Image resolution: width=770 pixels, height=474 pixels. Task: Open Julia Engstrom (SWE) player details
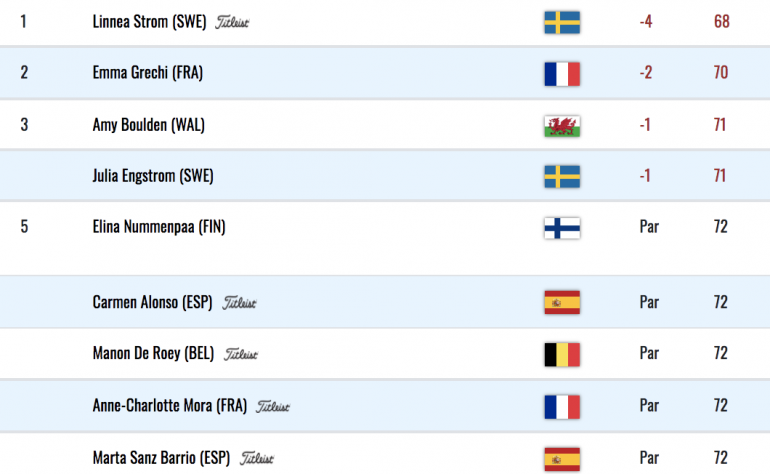tap(154, 177)
